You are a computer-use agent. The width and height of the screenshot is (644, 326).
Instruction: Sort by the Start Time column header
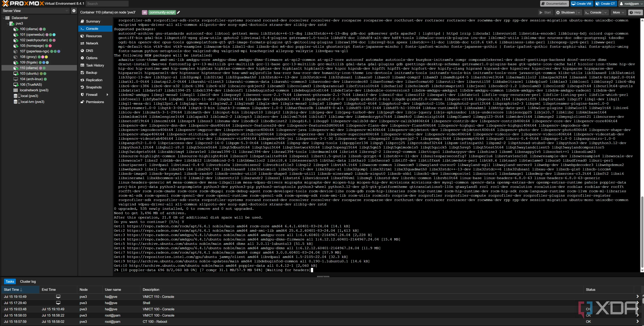(20, 289)
